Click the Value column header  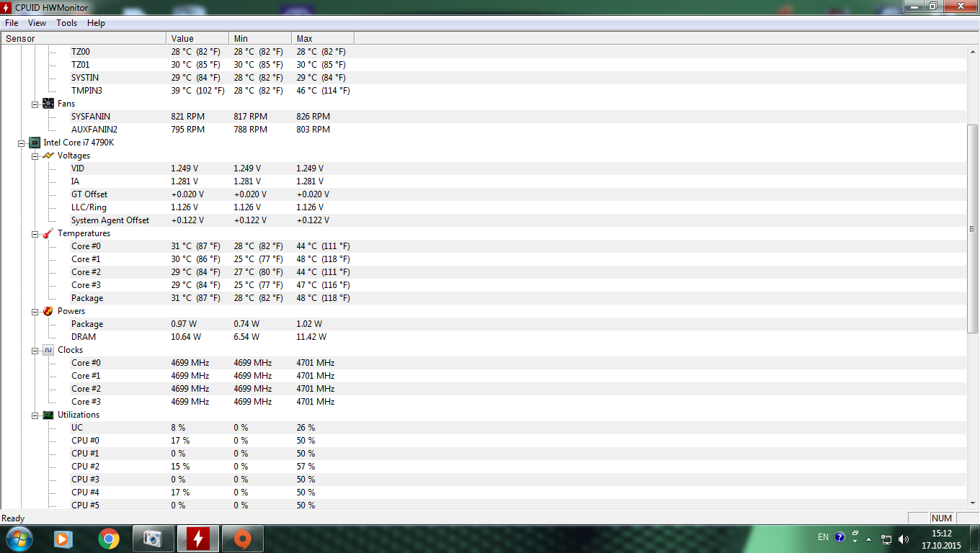point(197,38)
